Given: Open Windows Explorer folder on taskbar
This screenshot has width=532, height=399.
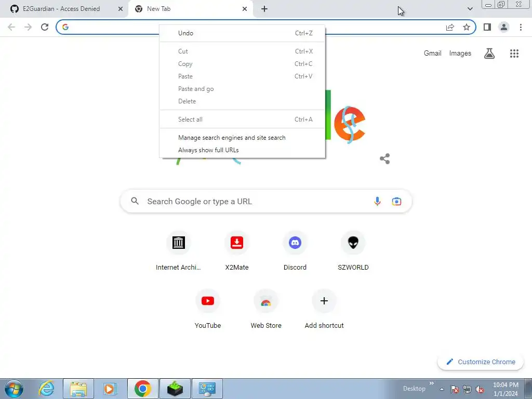Looking at the screenshot, I should click(78, 389).
